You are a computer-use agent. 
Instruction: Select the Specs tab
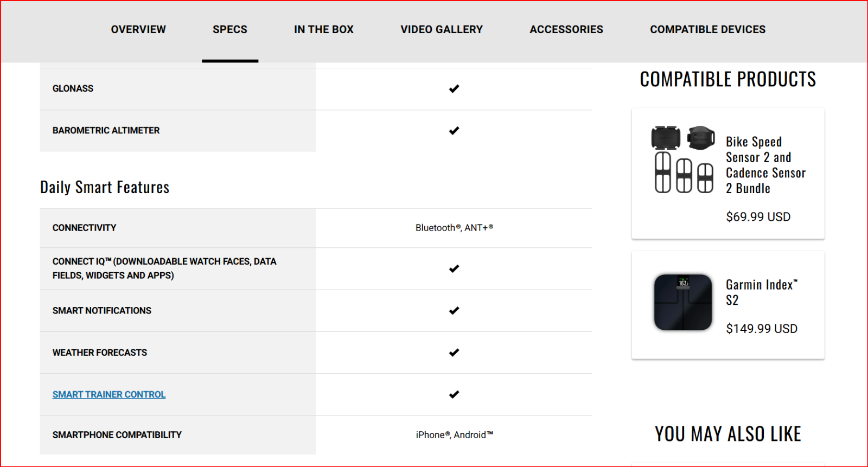[230, 29]
